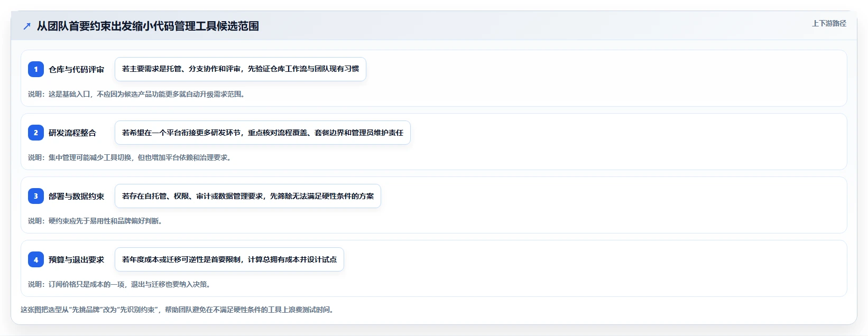This screenshot has height=336, width=868.
Task: Click the number 4 step badge
Action: pyautogui.click(x=36, y=259)
